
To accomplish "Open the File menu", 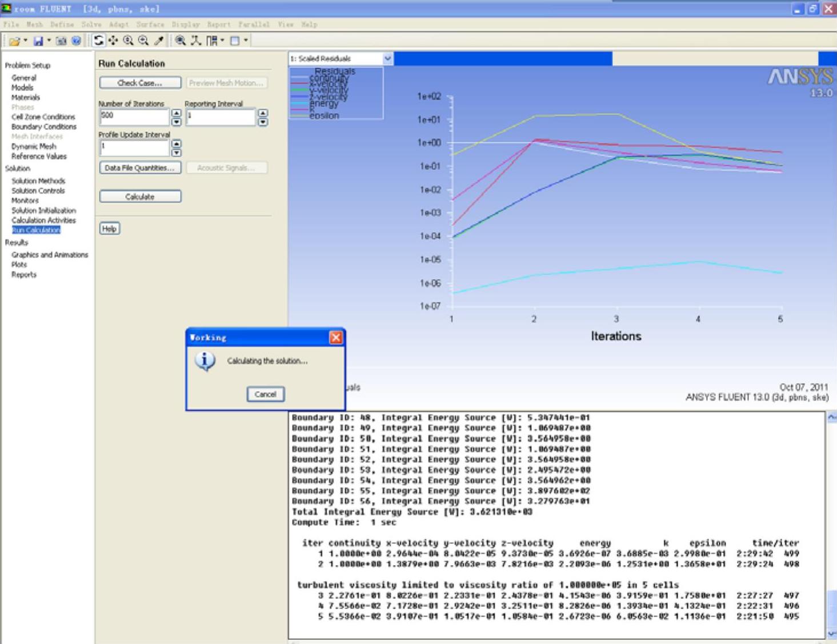I will (x=11, y=25).
